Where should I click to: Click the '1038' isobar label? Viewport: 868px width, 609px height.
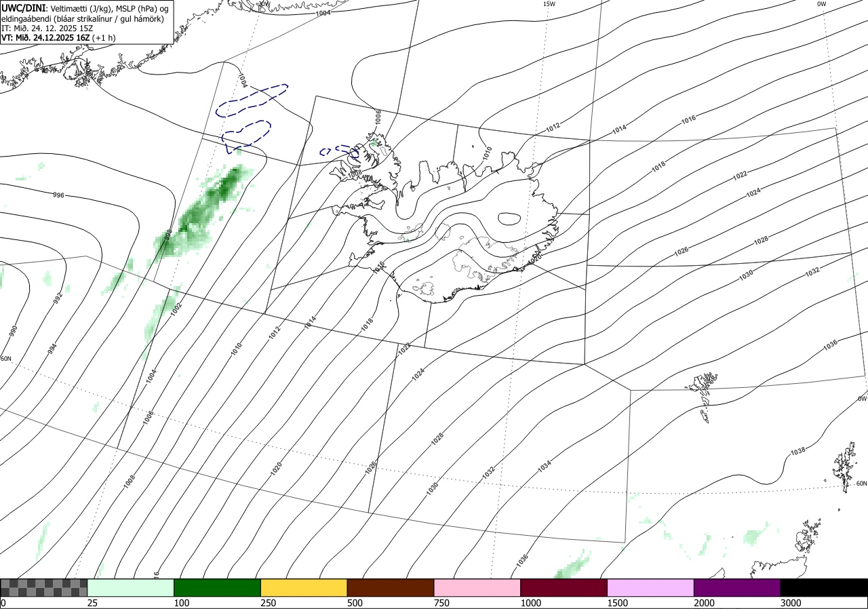(x=797, y=451)
